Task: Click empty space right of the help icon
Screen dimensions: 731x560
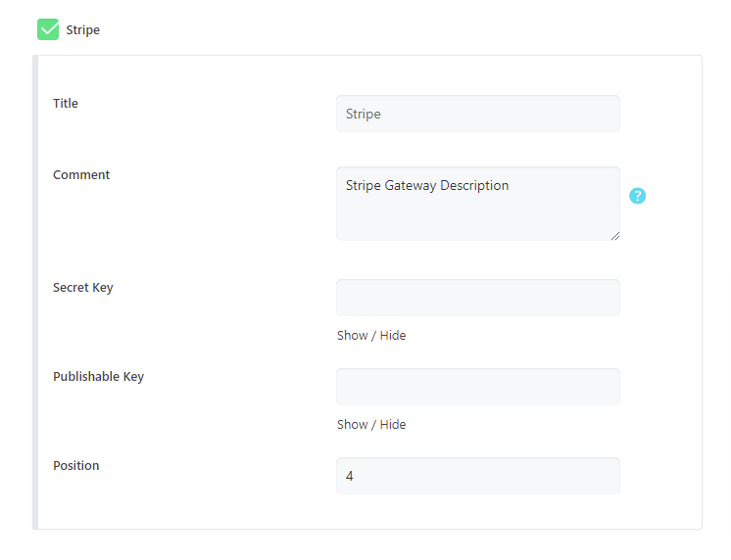Action: (x=673, y=196)
